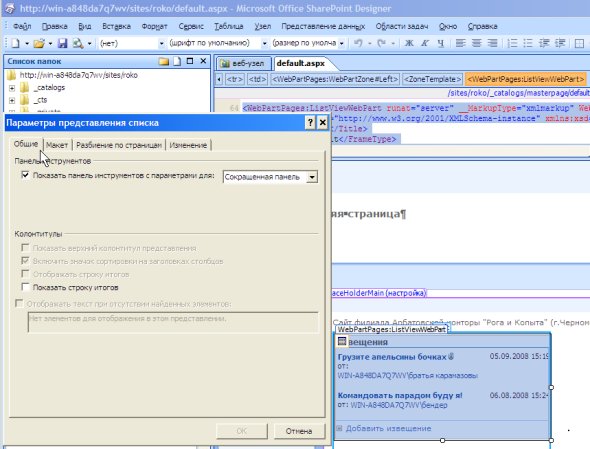590x449 pixels.
Task: Click the Preview in browser icon
Action: 78,43
